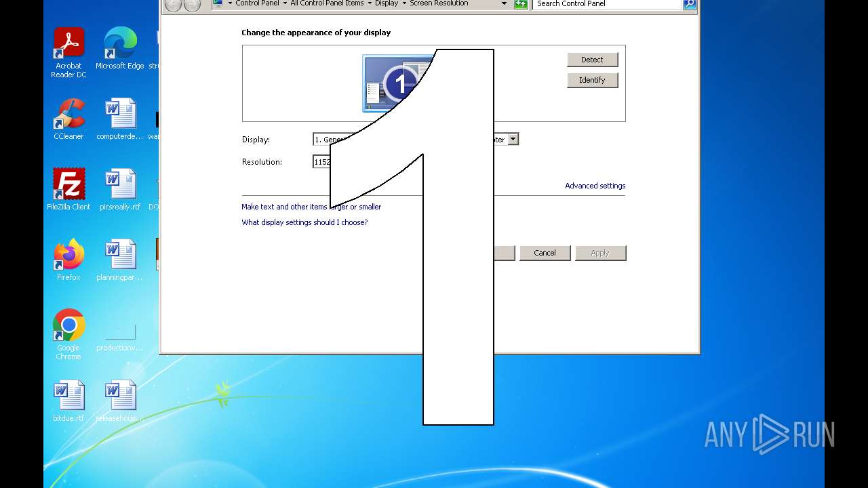Select the CCleaner desktop icon
Screen dimensions: 868x488
click(68, 119)
